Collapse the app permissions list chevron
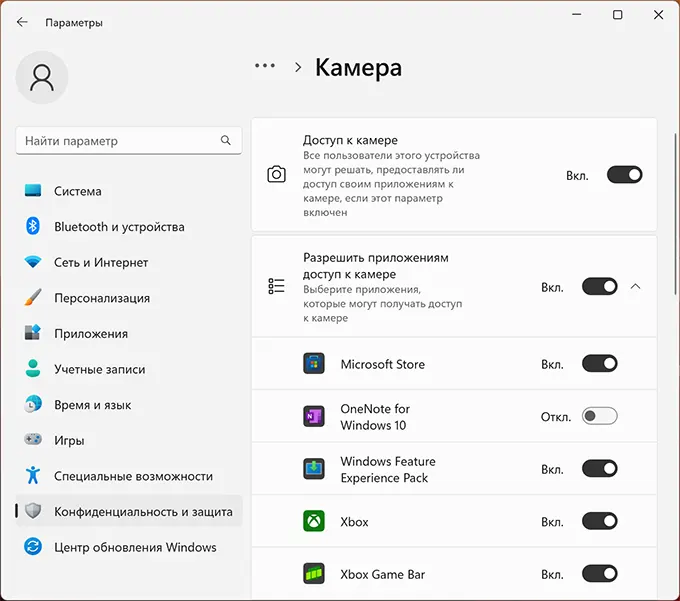 pyautogui.click(x=635, y=286)
